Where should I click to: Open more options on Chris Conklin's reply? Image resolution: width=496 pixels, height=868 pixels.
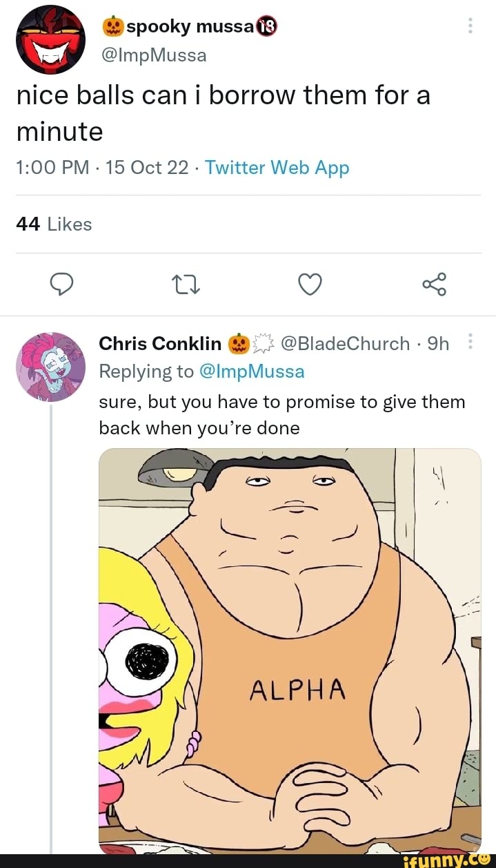coord(470,343)
